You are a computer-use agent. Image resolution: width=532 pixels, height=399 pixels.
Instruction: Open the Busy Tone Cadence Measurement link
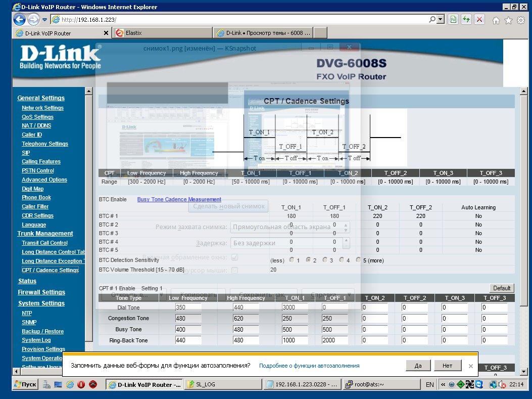click(179, 199)
